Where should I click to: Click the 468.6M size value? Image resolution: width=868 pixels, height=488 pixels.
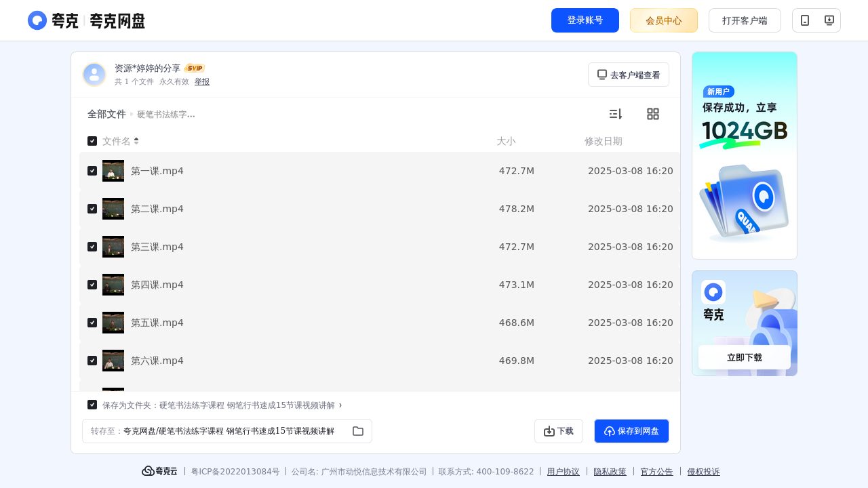click(517, 323)
